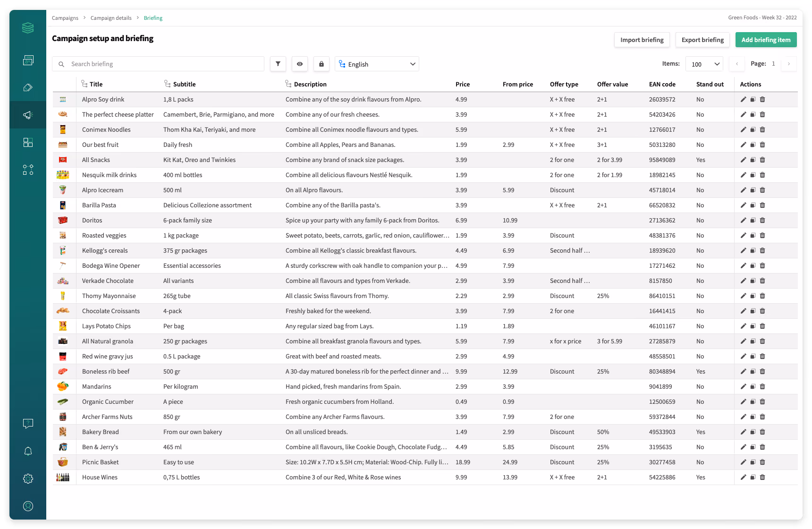Click the From price column header
Image resolution: width=812 pixels, height=529 pixels.
518,84
